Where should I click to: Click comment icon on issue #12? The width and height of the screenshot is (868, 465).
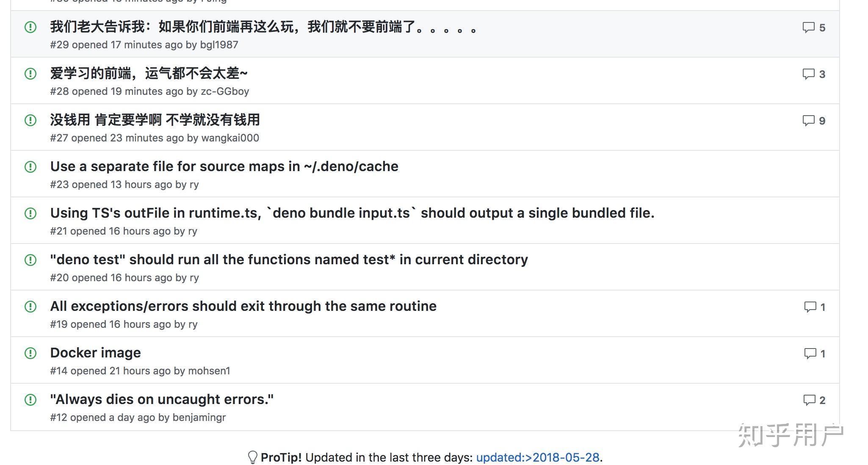[809, 400]
